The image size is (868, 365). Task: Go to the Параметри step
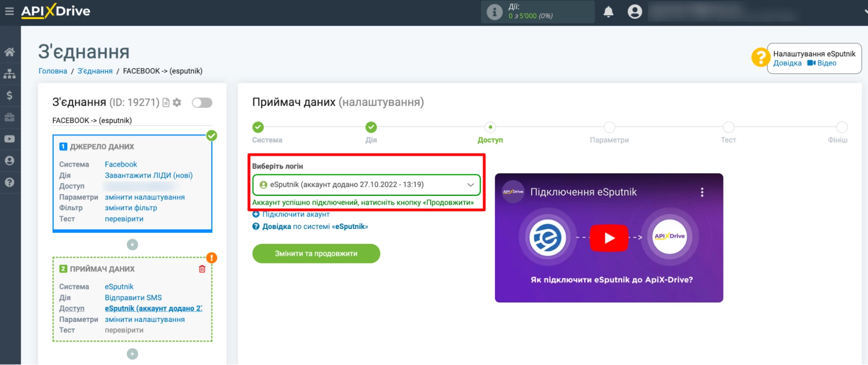609,127
